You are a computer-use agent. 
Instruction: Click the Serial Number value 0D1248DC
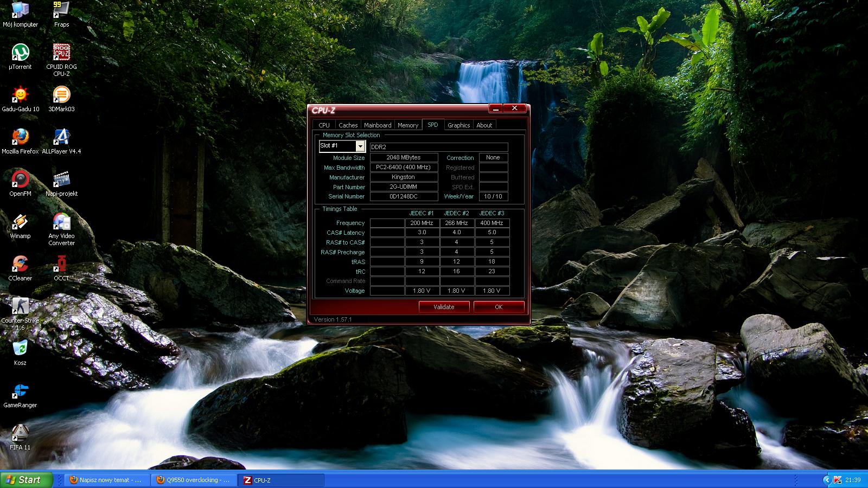pos(404,197)
